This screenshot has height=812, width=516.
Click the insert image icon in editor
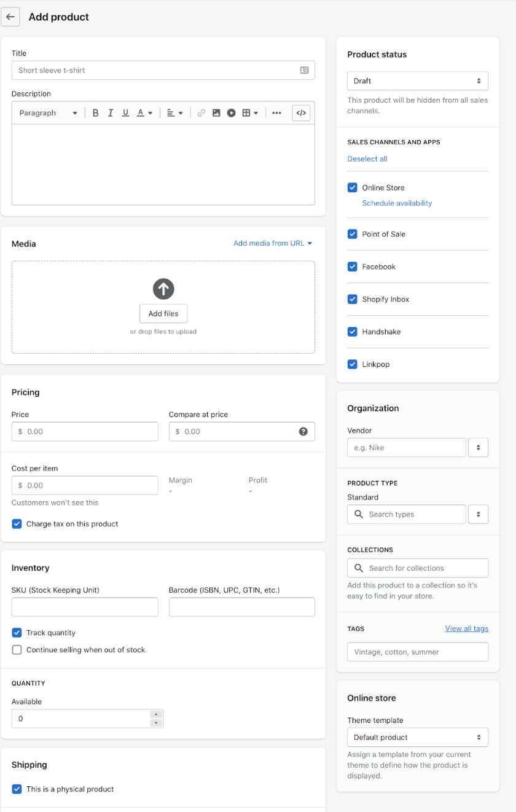pos(216,113)
